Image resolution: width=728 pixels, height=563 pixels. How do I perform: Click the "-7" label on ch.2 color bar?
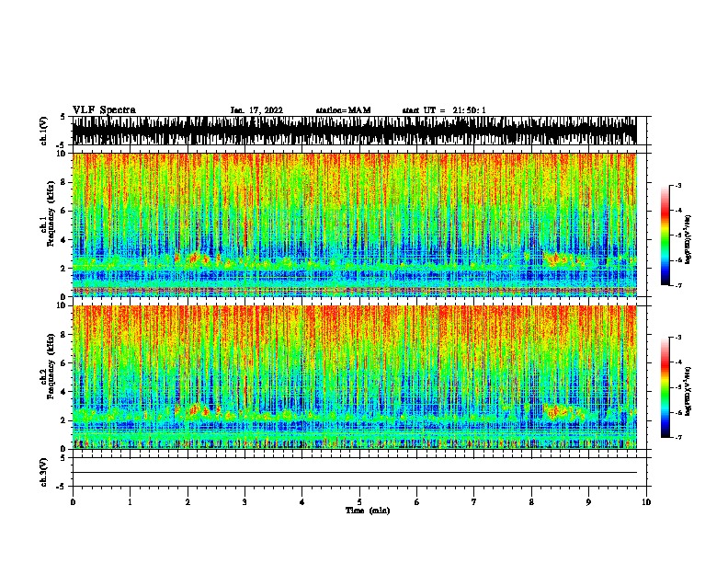click(x=678, y=437)
